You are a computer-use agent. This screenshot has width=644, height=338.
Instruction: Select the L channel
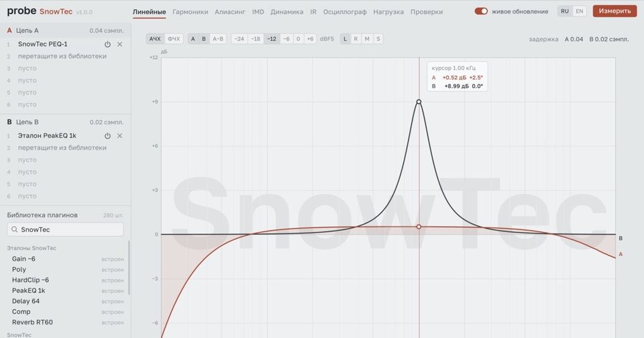point(345,39)
